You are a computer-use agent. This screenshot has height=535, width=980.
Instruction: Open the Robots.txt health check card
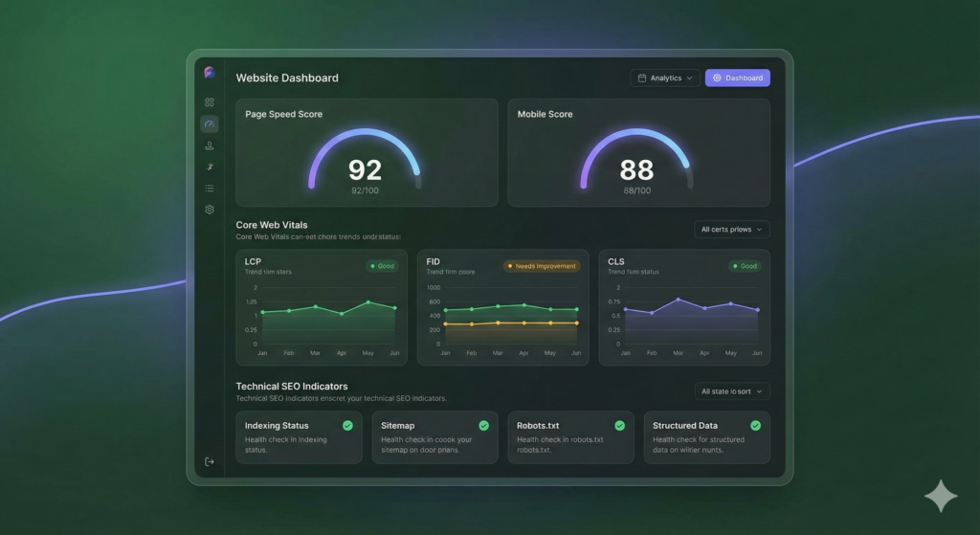click(x=570, y=437)
